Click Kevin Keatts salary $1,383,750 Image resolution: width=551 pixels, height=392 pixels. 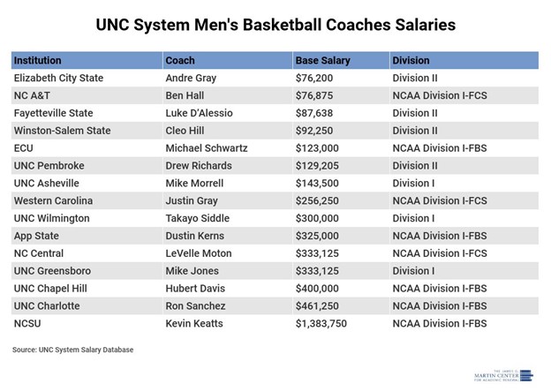click(x=328, y=324)
